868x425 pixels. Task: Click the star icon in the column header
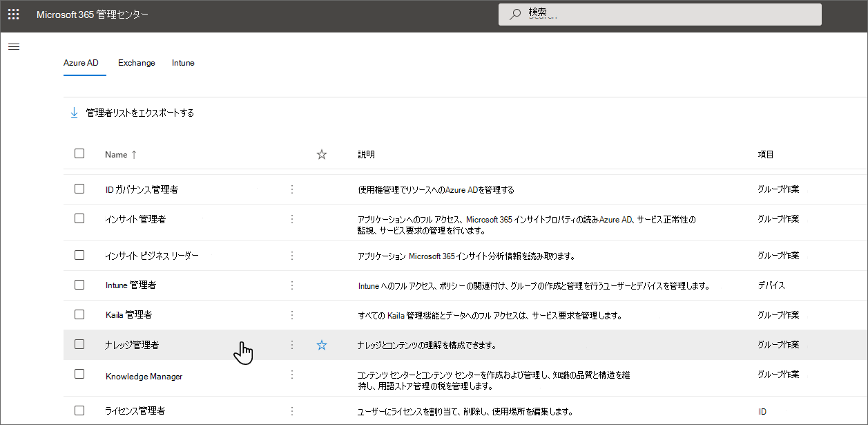pyautogui.click(x=321, y=154)
